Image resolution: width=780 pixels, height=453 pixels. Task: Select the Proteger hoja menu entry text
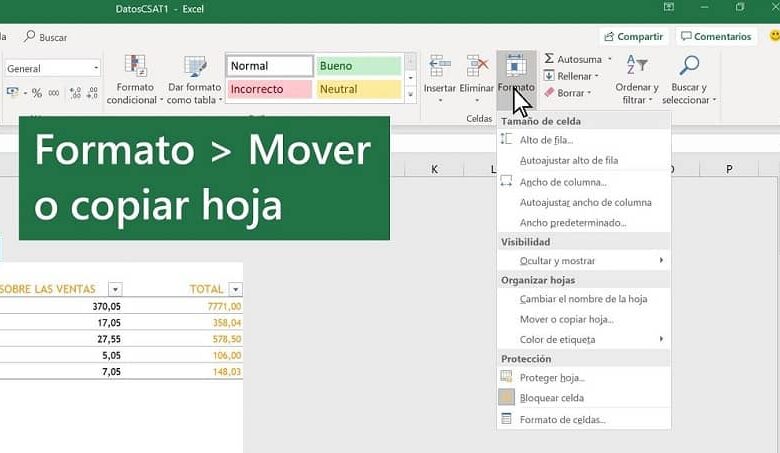coord(552,377)
